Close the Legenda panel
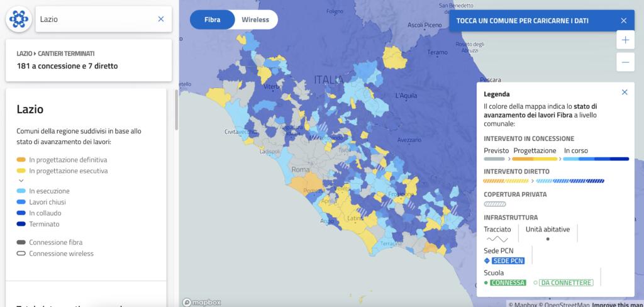 [625, 92]
